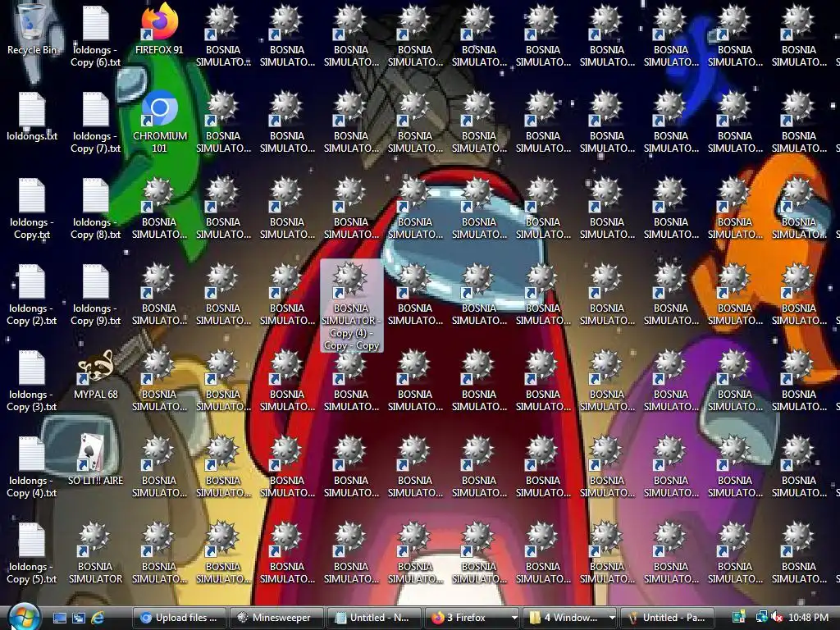Viewport: 840px width, 630px height.
Task: Switch to Upload files taskbar button
Action: pyautogui.click(x=180, y=618)
